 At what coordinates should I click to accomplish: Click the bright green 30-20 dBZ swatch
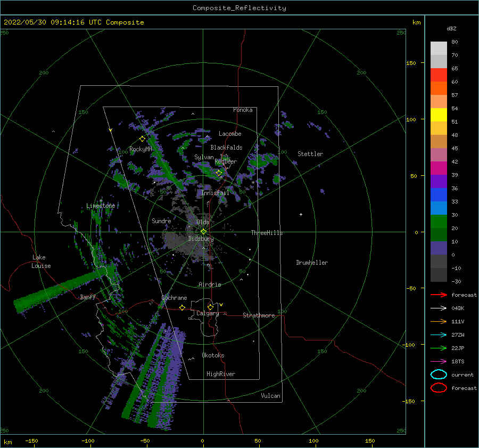click(x=439, y=221)
